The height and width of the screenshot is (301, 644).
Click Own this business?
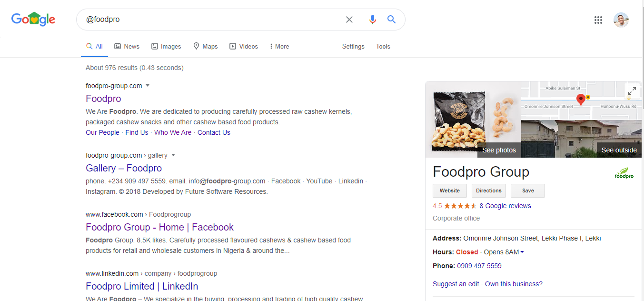[514, 284]
